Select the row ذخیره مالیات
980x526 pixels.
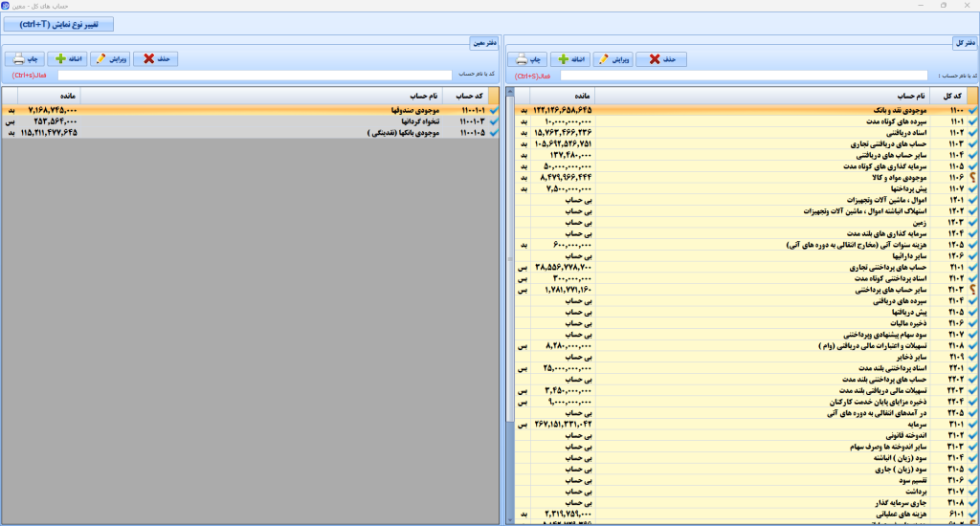746,323
